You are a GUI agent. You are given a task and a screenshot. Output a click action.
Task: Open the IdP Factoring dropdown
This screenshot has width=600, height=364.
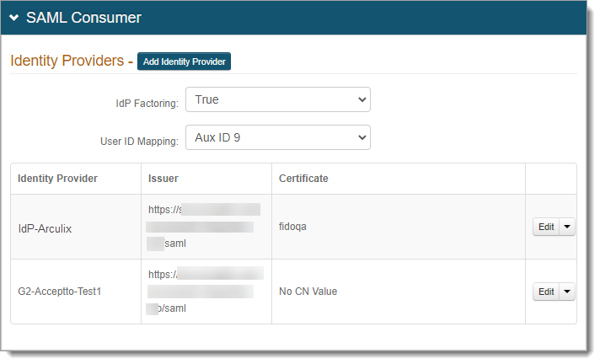click(x=277, y=99)
